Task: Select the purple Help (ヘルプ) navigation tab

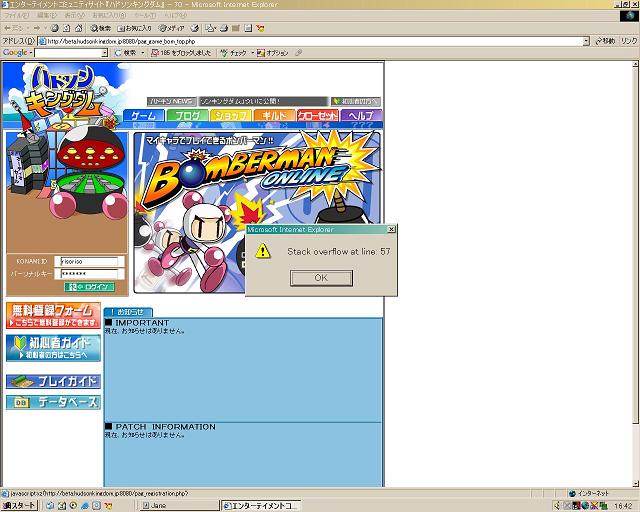Action: point(361,115)
